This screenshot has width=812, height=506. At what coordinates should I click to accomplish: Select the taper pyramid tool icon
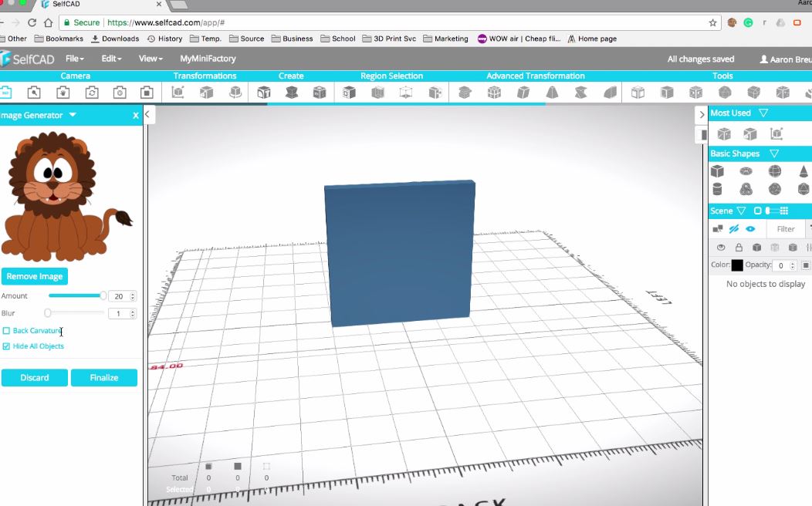point(552,93)
